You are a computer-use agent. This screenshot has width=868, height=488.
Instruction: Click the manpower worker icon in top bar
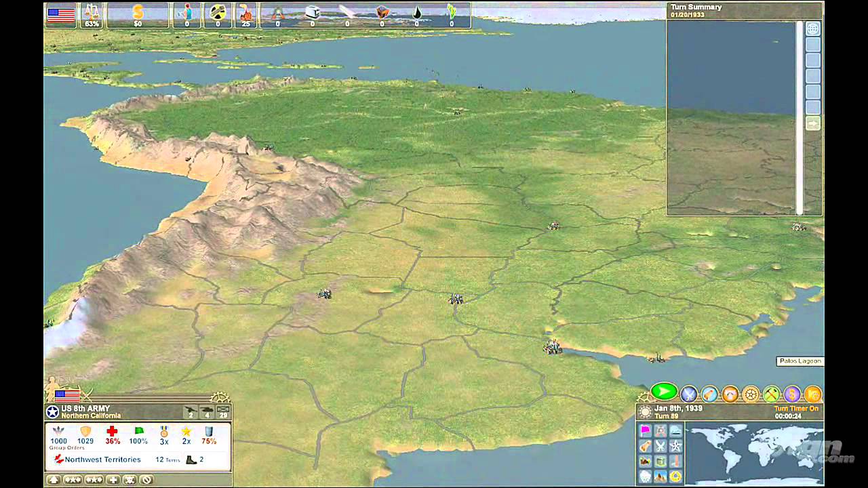[x=186, y=15]
